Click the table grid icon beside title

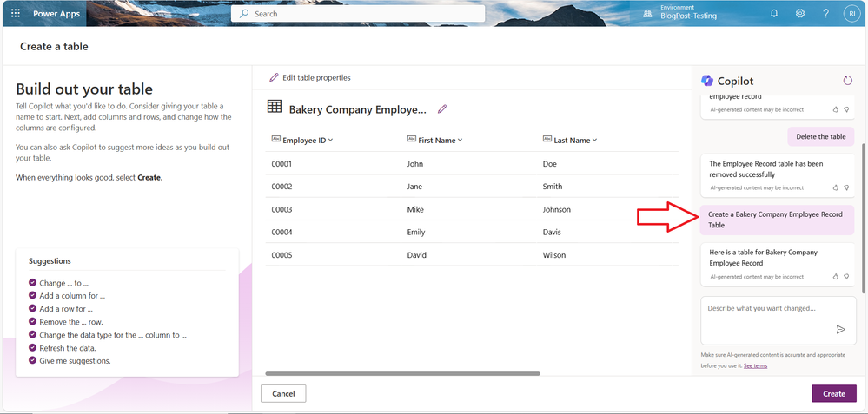coord(275,107)
